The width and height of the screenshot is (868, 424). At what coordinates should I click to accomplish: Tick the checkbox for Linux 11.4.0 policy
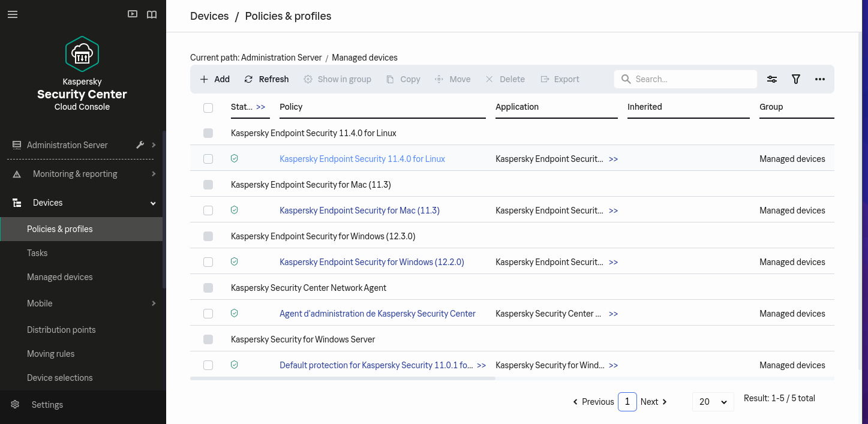tap(208, 159)
